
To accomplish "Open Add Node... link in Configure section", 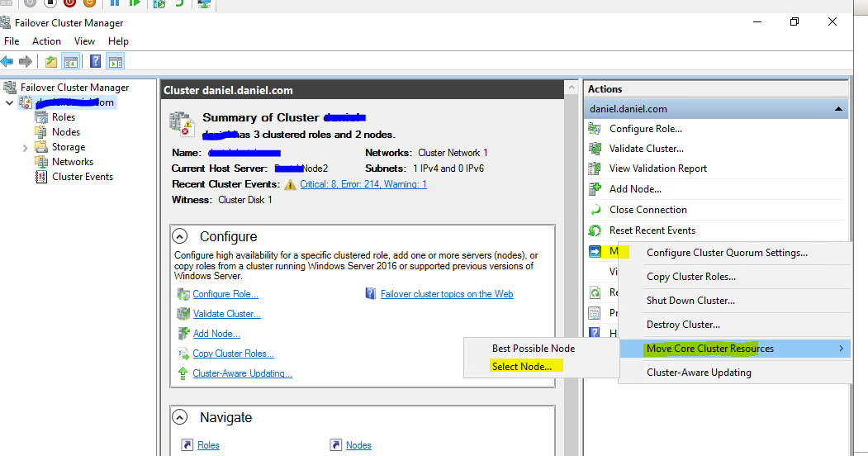I will pos(216,334).
